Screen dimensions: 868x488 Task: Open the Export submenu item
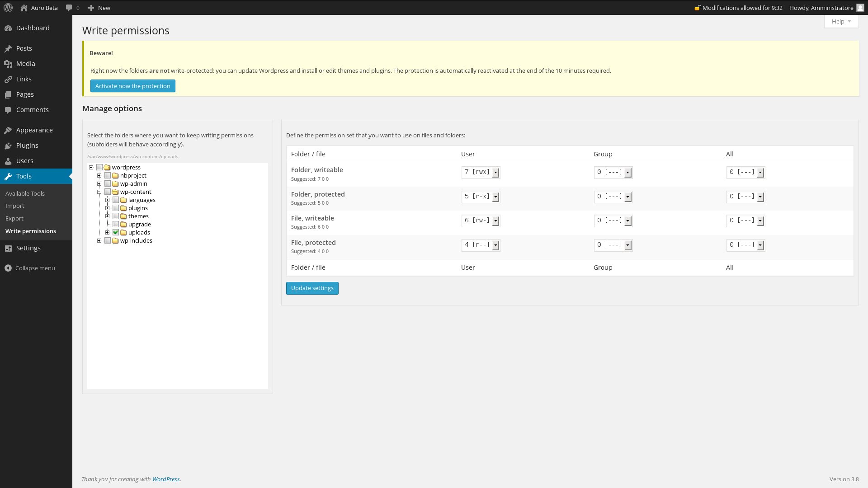(14, 218)
